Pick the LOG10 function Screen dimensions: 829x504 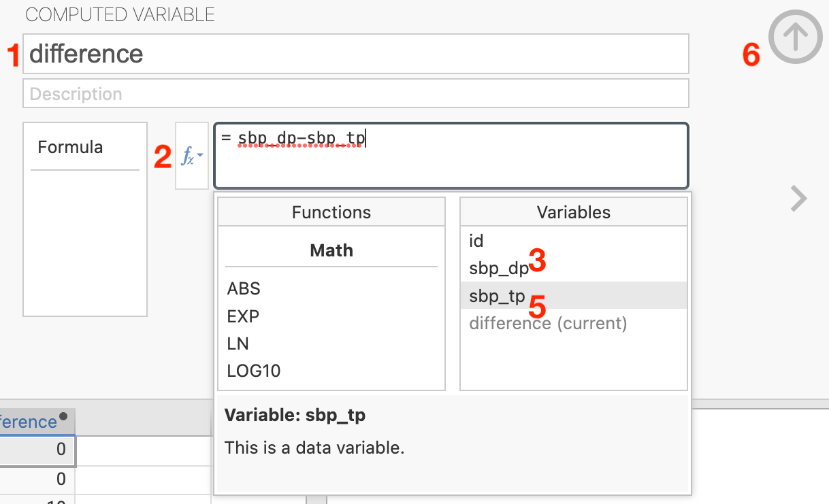[253, 371]
